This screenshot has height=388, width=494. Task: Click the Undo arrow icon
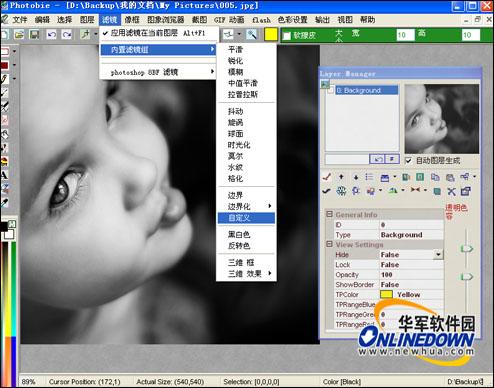pos(51,34)
